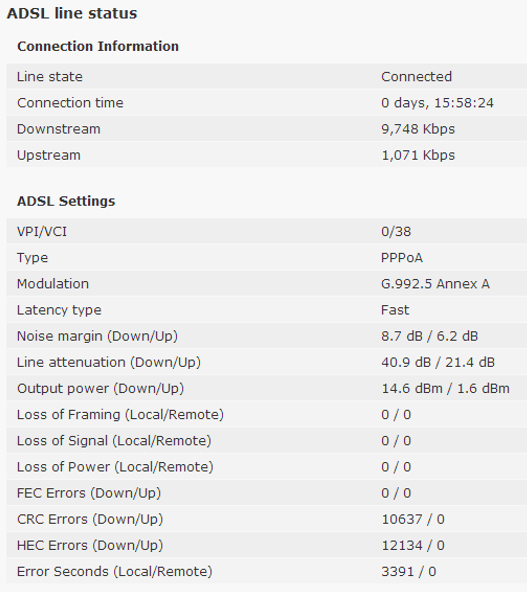Click the Line attenuation 40.9 dB value

[406, 362]
